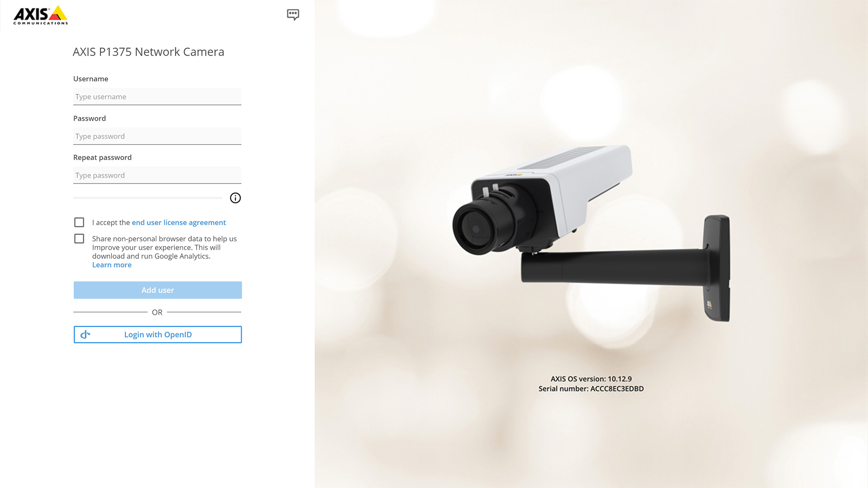Open the end user license agreement link
The height and width of the screenshot is (488, 868).
pos(179,222)
